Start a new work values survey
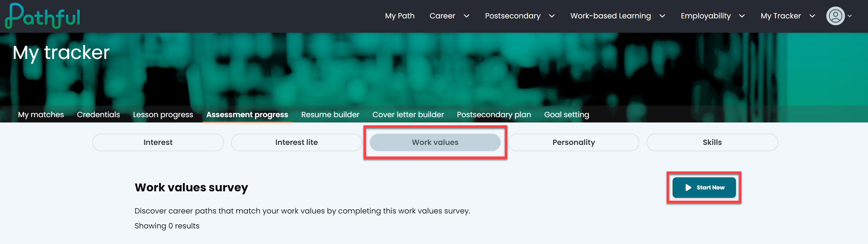This screenshot has width=868, height=244. click(704, 188)
